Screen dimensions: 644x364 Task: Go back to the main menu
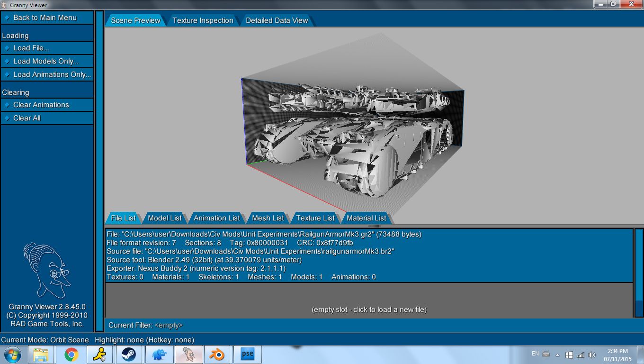click(47, 18)
